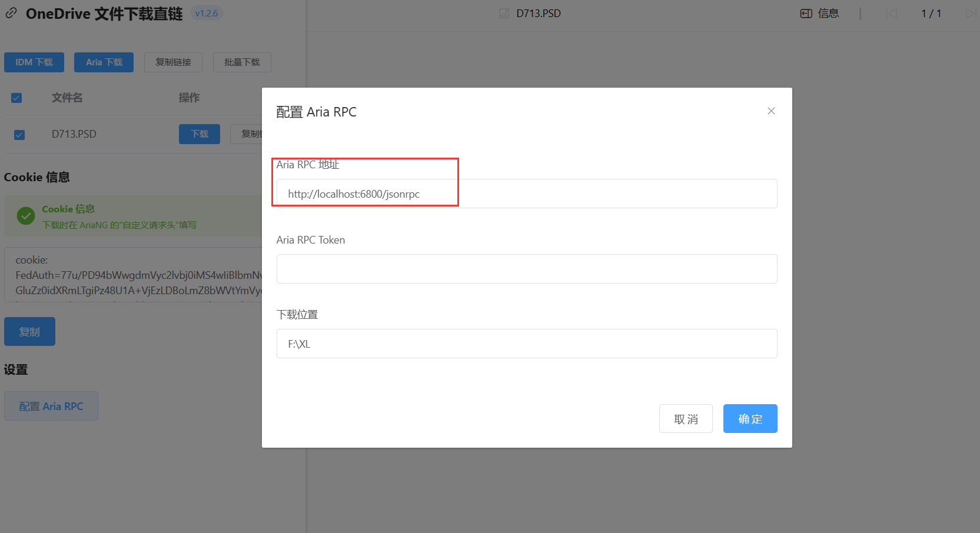The height and width of the screenshot is (533, 980).
Task: Click the IDM 下载 button
Action: tap(34, 62)
